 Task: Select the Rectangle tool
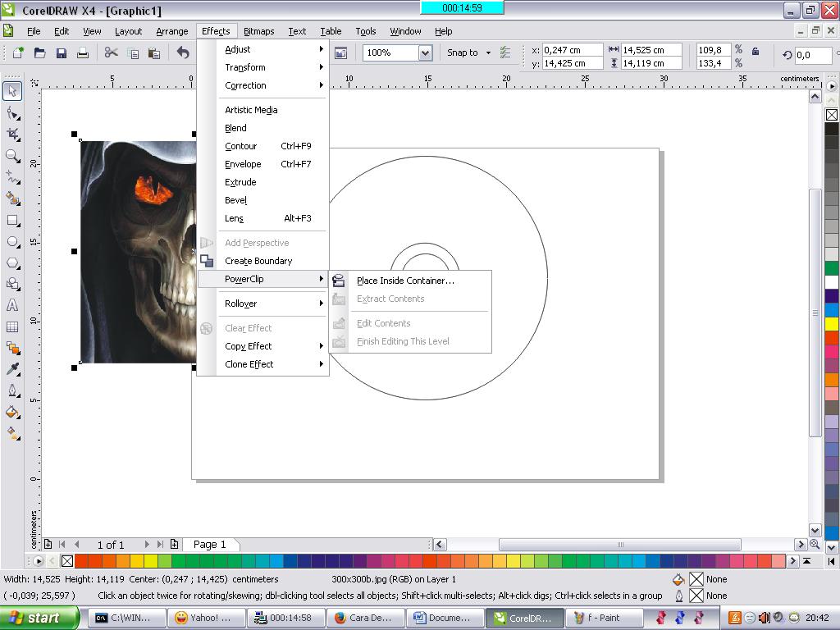11,220
